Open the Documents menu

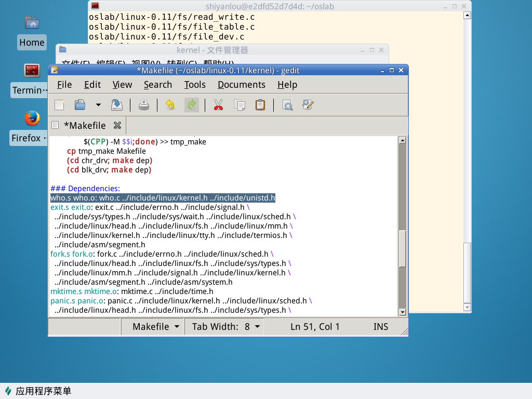click(x=241, y=85)
